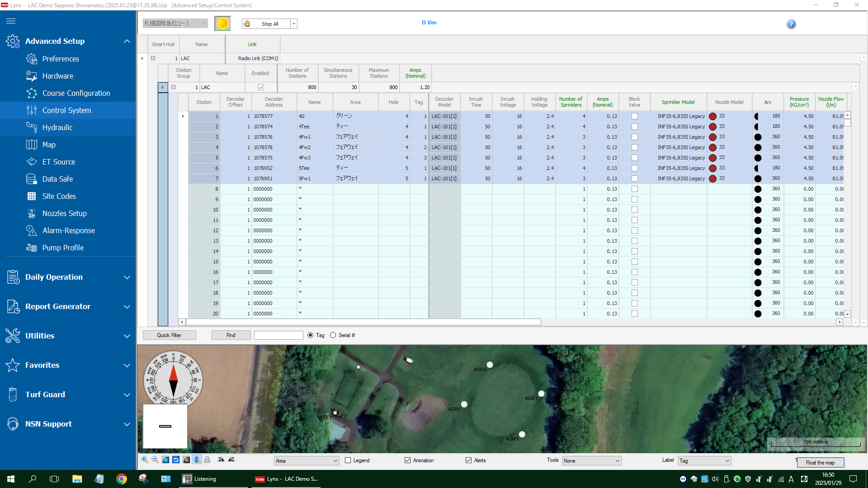868x488 pixels.
Task: Open the Map page
Action: [49, 145]
